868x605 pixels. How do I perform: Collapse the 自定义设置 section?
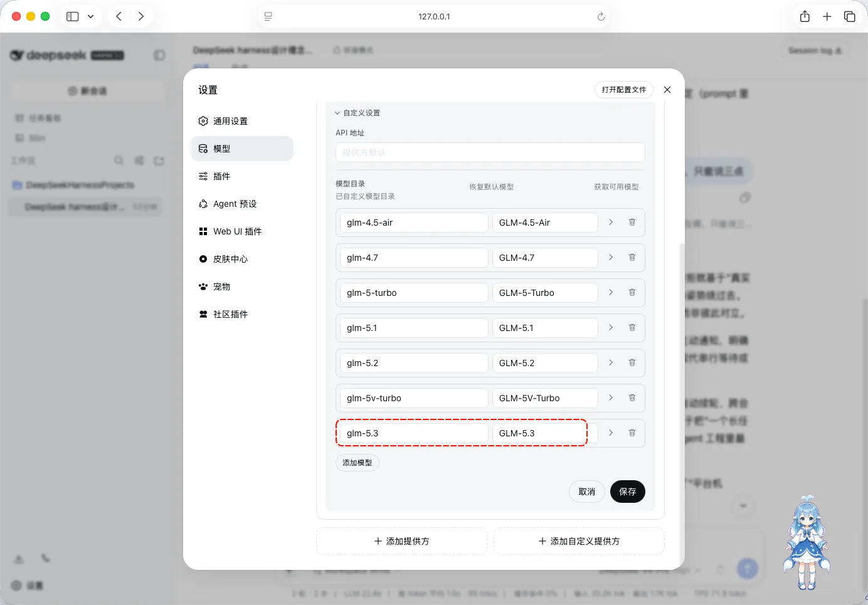pos(357,113)
